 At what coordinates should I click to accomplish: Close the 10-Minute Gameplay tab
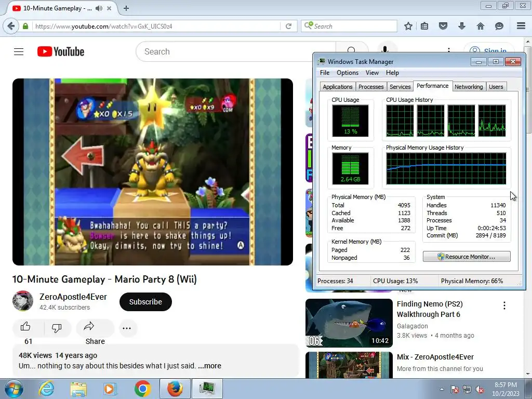coord(109,8)
